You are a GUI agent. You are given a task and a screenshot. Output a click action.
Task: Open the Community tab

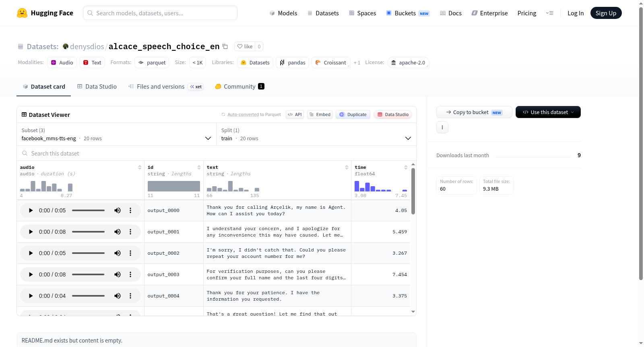coord(240,86)
